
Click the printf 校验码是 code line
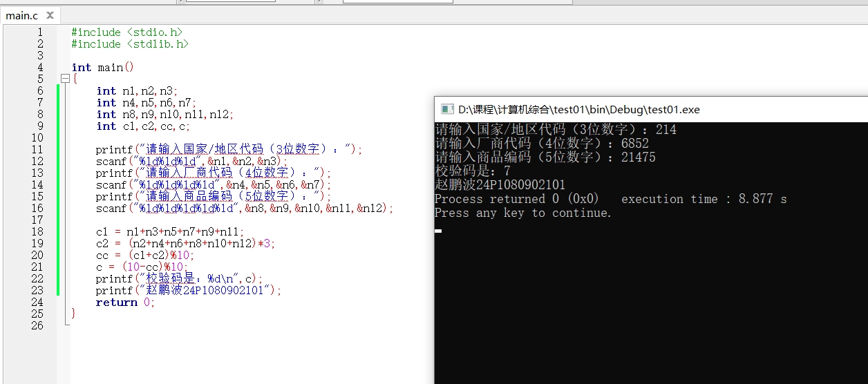[x=180, y=278]
